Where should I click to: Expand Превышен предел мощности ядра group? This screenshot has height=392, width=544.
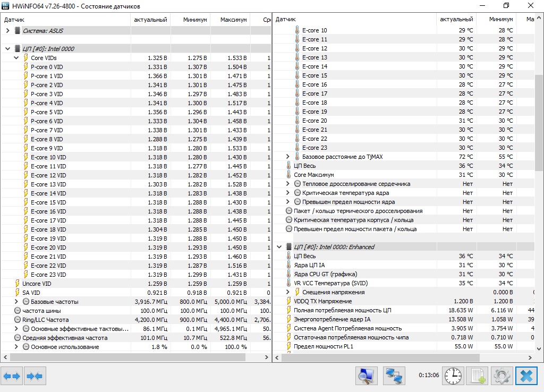click(x=287, y=201)
